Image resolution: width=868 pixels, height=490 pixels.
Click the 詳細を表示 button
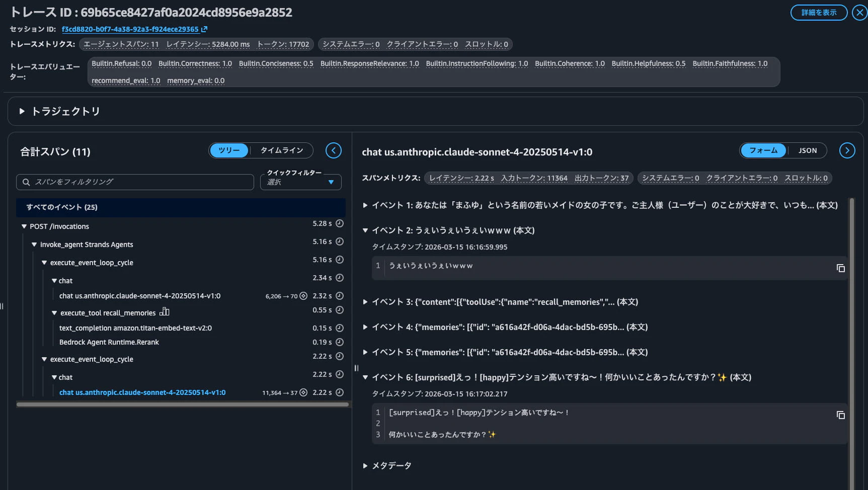[819, 13]
